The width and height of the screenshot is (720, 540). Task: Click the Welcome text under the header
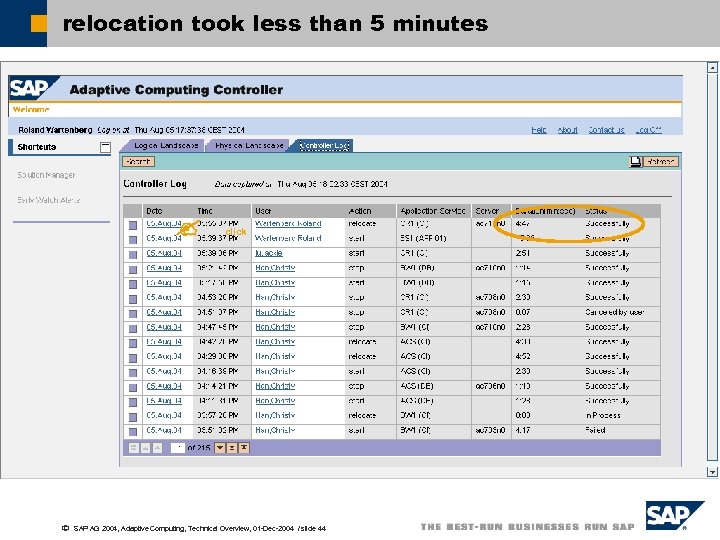(31, 109)
